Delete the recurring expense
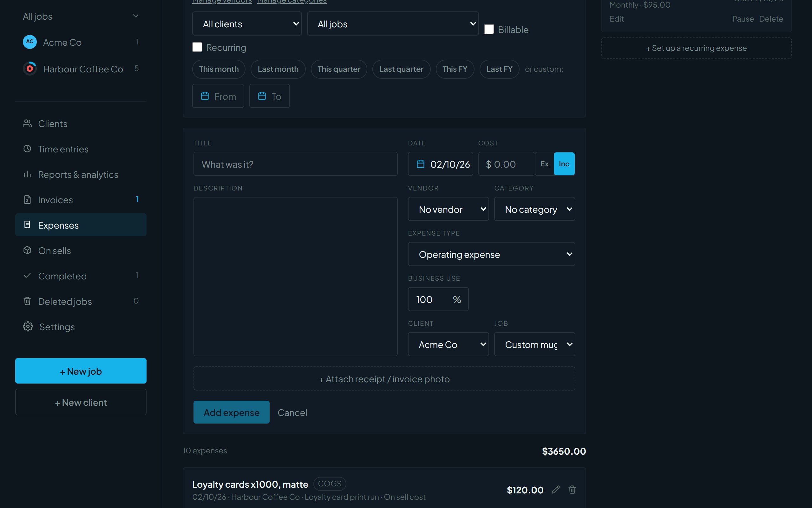The width and height of the screenshot is (812, 508). 771,19
